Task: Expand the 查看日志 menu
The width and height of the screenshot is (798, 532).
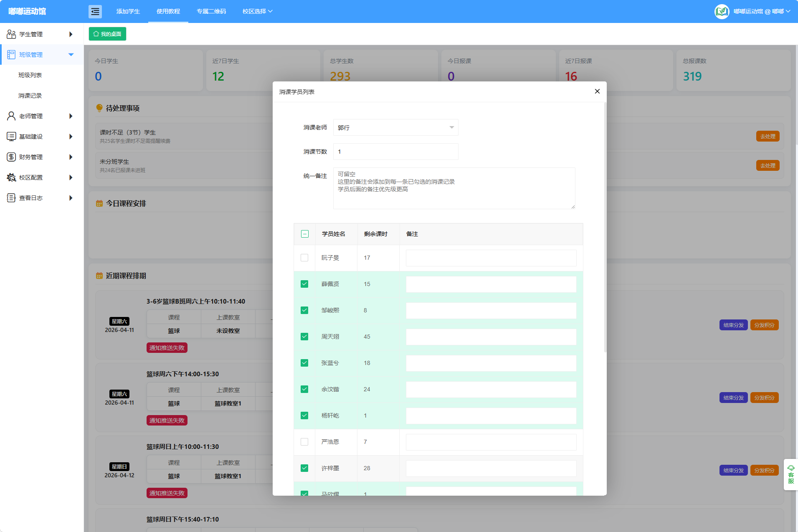Action: [71, 198]
